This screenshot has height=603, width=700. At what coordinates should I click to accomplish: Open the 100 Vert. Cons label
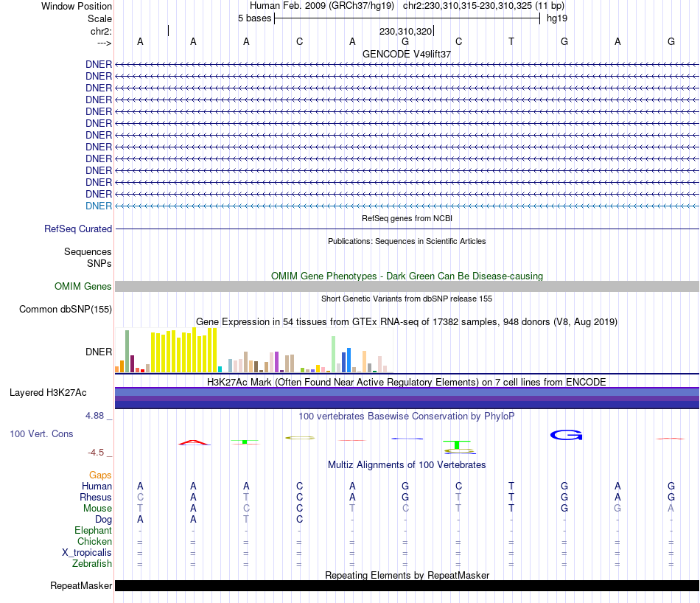[x=41, y=433]
